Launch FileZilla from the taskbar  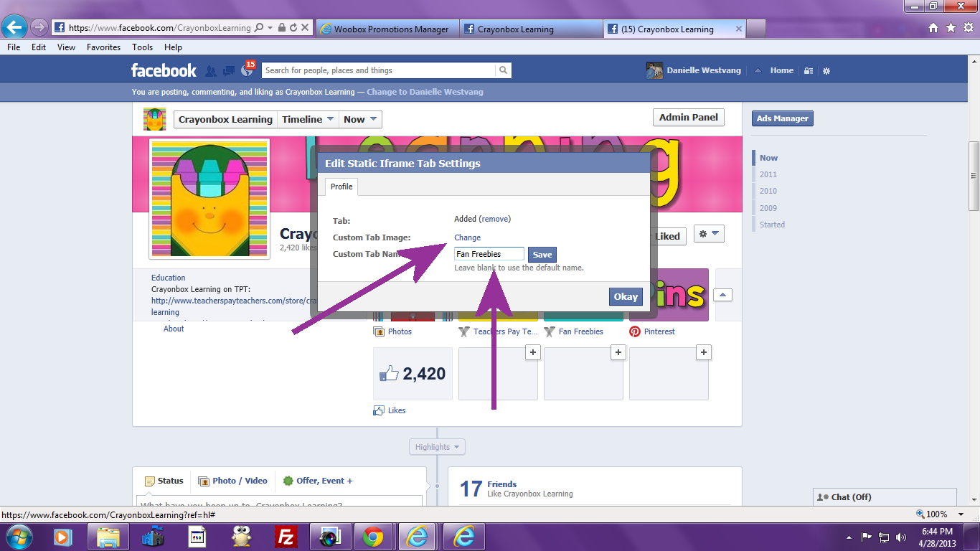(286, 537)
